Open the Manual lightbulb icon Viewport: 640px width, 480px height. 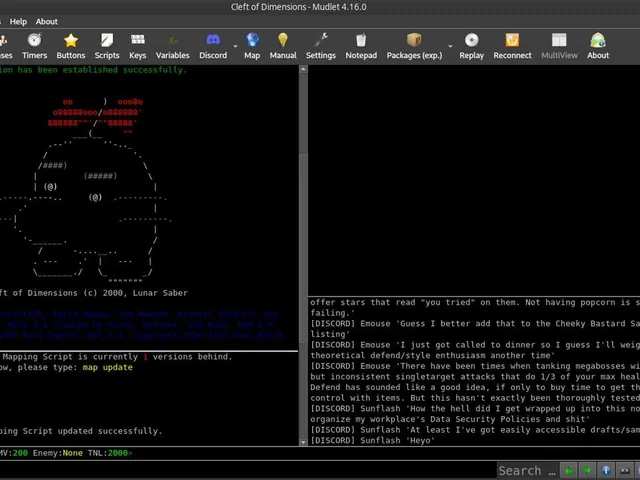click(x=283, y=46)
